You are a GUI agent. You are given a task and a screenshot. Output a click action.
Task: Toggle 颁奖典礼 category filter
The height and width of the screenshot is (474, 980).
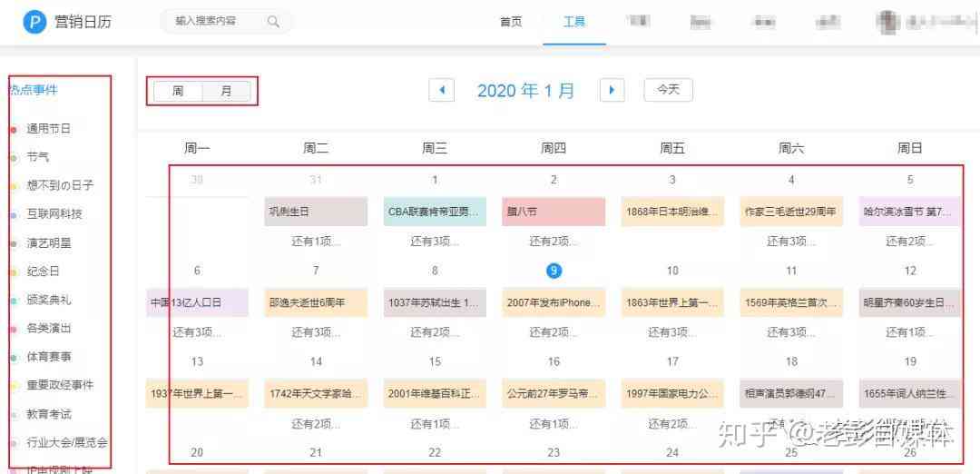48,300
